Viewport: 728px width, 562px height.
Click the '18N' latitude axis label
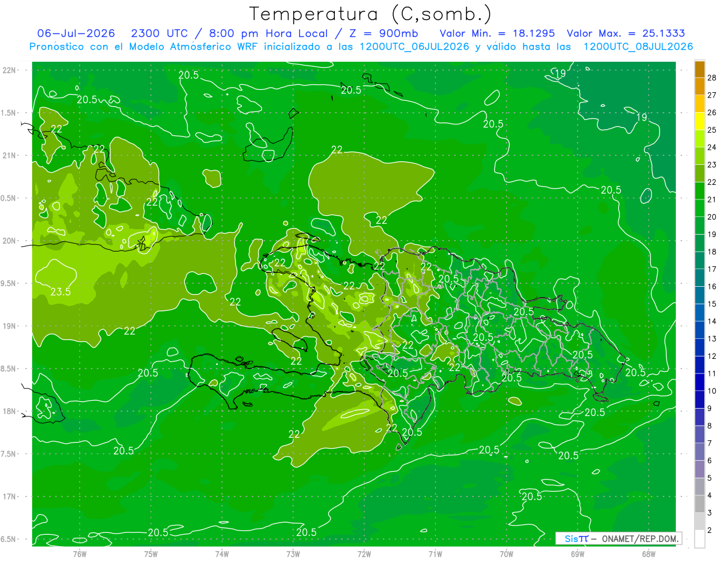[x=9, y=411]
